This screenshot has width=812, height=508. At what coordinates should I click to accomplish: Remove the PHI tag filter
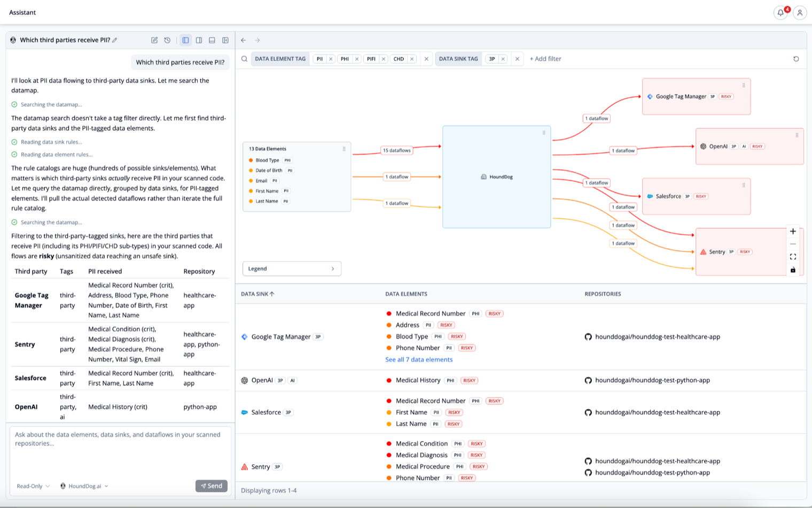click(357, 59)
